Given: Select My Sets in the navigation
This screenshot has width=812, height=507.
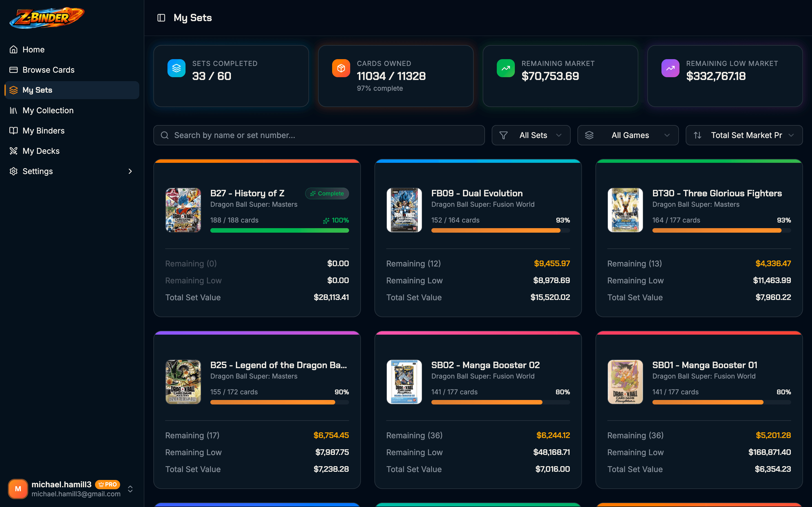Looking at the screenshot, I should tap(37, 90).
